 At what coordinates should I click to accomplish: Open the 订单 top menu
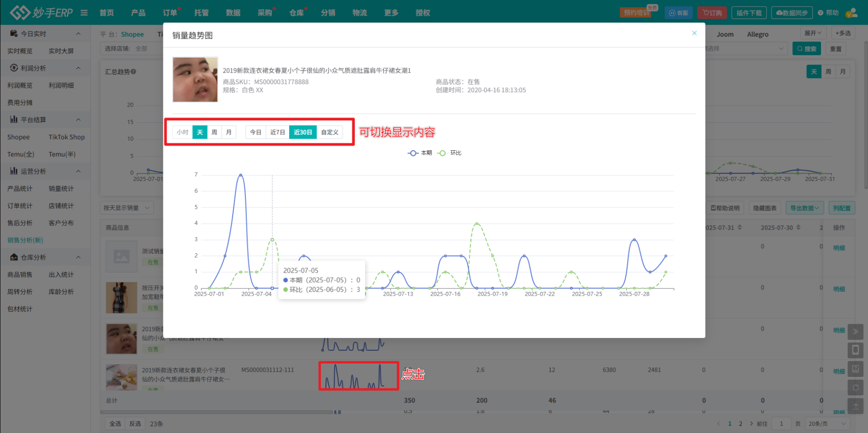170,13
